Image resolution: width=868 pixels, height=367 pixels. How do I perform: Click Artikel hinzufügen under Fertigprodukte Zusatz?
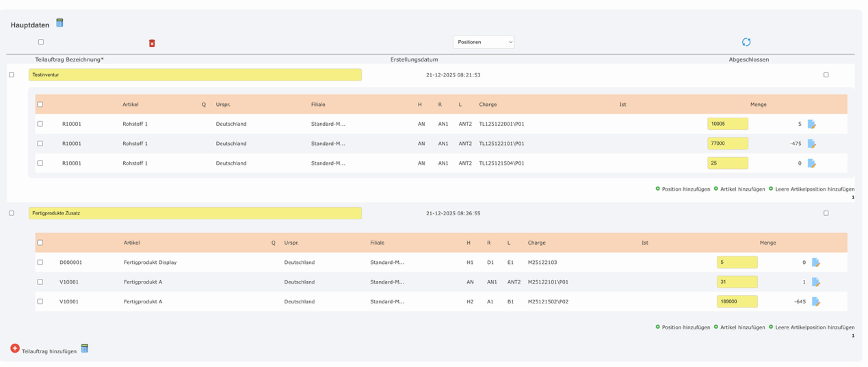pyautogui.click(x=741, y=327)
